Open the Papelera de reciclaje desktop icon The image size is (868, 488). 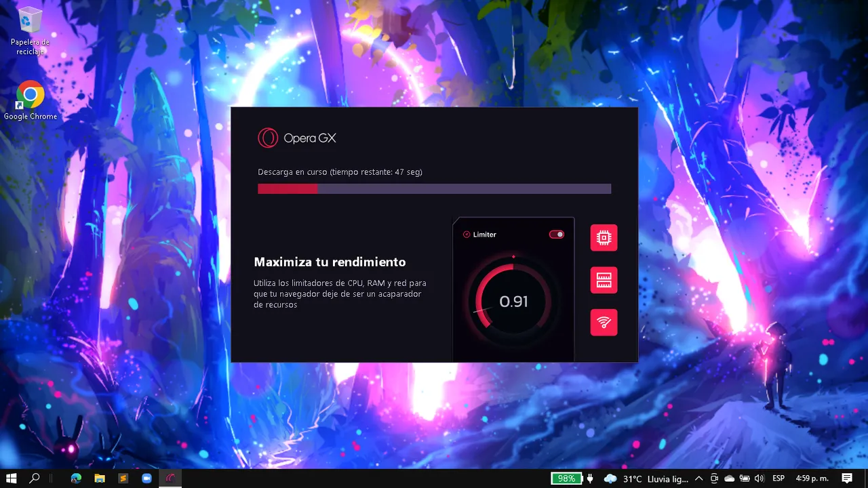click(30, 31)
